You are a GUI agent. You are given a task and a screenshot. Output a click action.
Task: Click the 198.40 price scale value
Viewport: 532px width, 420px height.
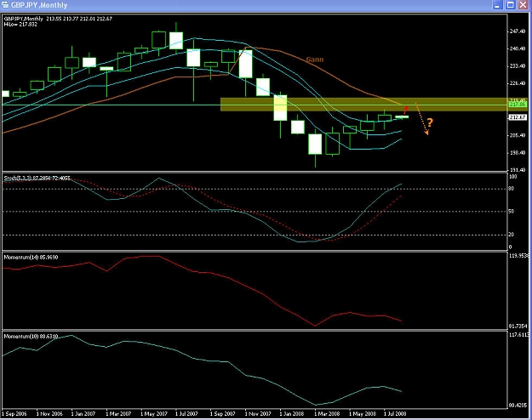[x=518, y=153]
